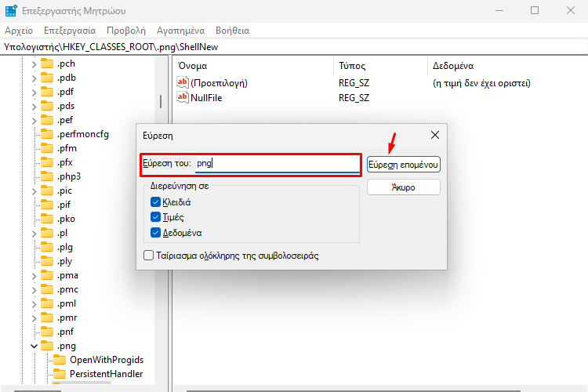Screen dimensions: 588x392
Task: Select the .pml folder icon
Action: pos(47,303)
